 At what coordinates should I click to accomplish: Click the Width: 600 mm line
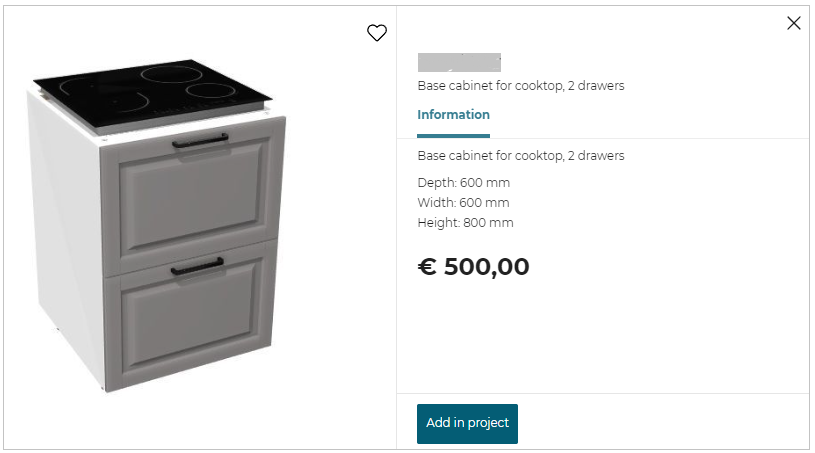(463, 203)
